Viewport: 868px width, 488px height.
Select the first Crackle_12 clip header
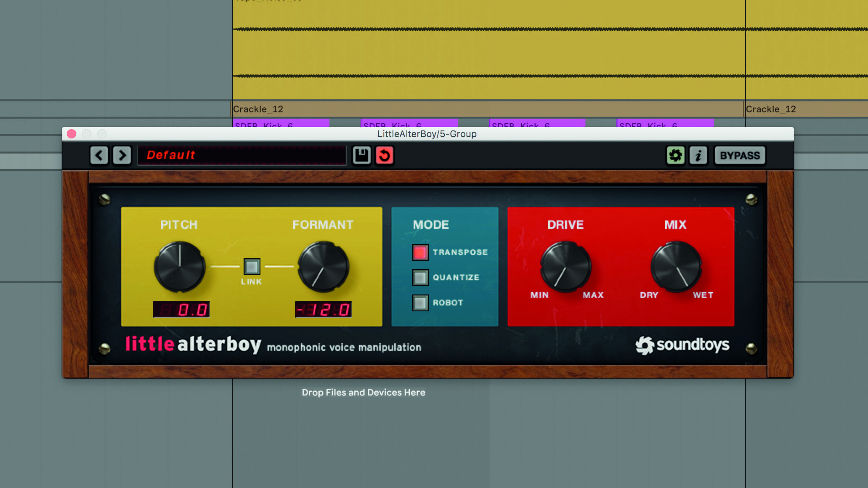488,109
